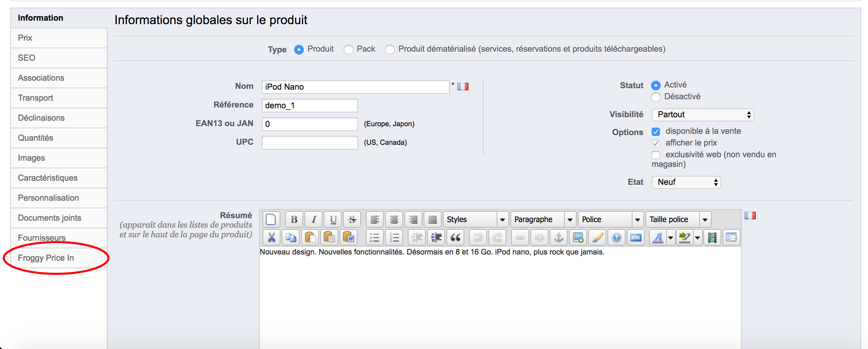Toggle afficher le prix checkbox
The width and height of the screenshot is (868, 349).
tap(656, 143)
